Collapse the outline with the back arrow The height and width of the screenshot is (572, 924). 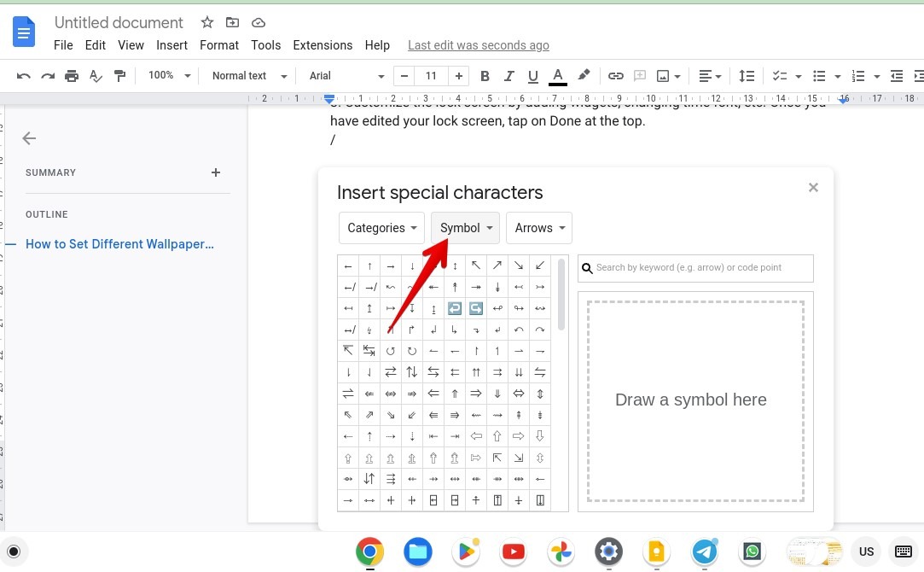click(x=29, y=138)
